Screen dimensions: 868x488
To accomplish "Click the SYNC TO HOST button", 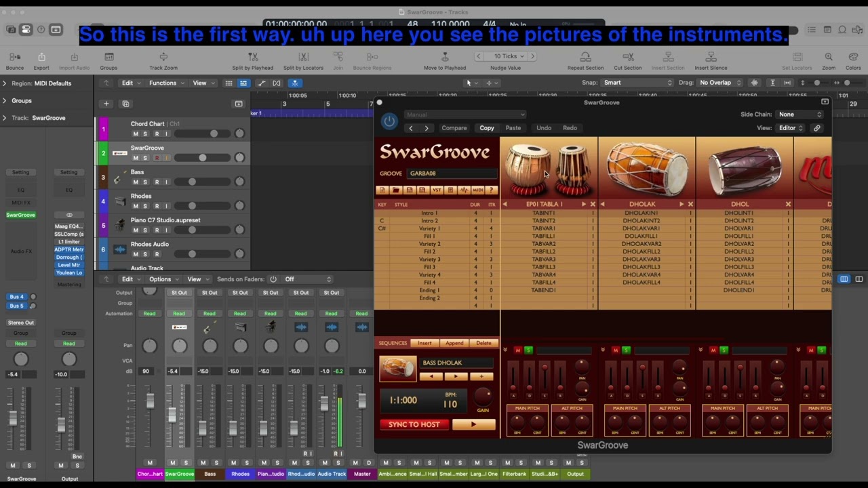I will tap(414, 424).
